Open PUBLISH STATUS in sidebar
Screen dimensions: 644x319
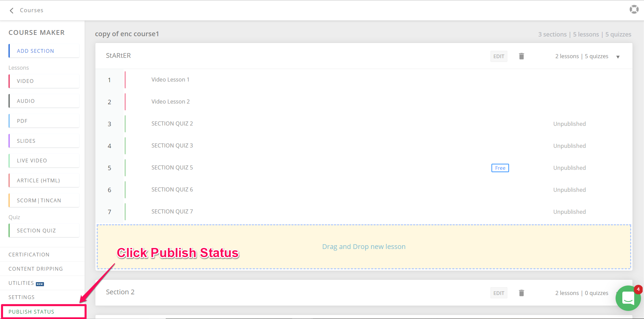[31, 312]
